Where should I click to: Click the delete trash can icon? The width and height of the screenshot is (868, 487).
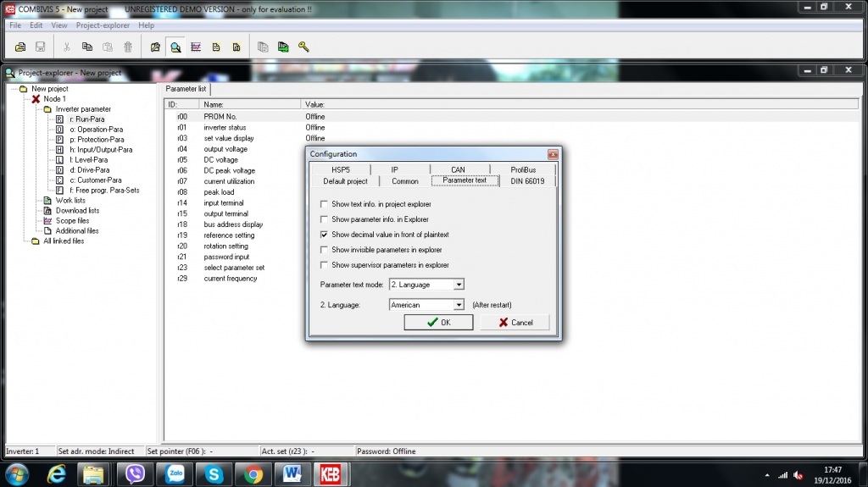(128, 47)
